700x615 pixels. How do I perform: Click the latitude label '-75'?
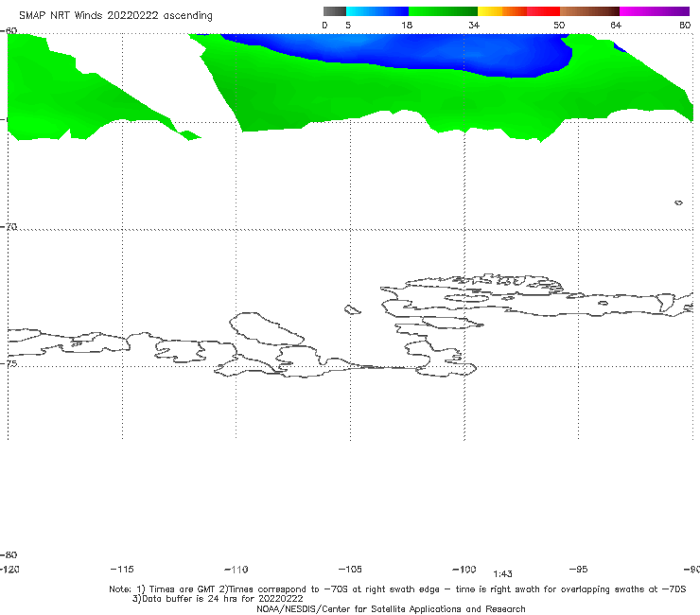pyautogui.click(x=9, y=363)
